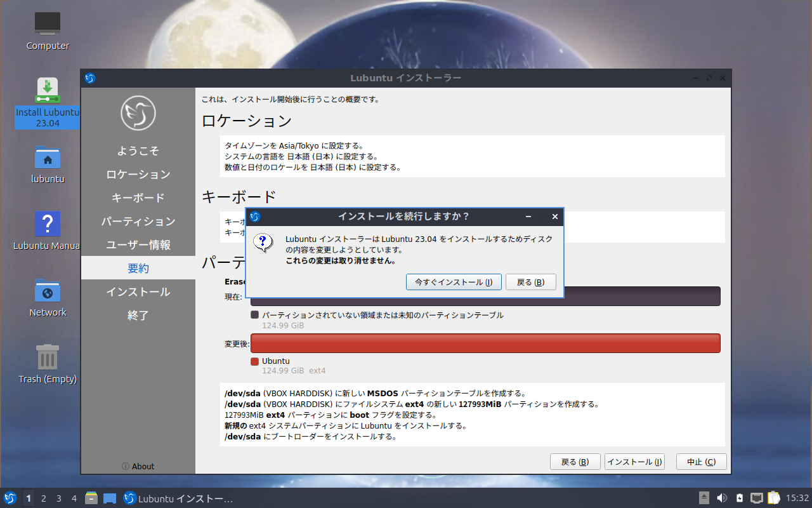Image resolution: width=812 pixels, height=508 pixels.
Task: Click the red Ubuntu legend color square
Action: click(x=255, y=361)
